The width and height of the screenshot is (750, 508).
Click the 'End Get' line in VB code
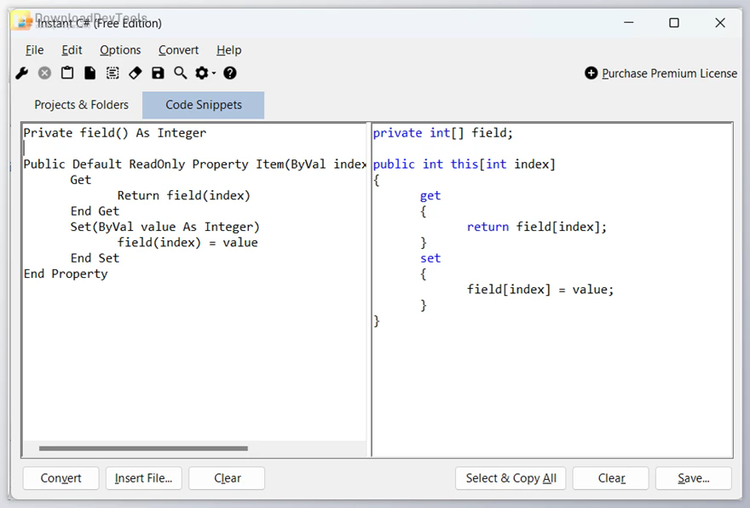click(x=95, y=211)
